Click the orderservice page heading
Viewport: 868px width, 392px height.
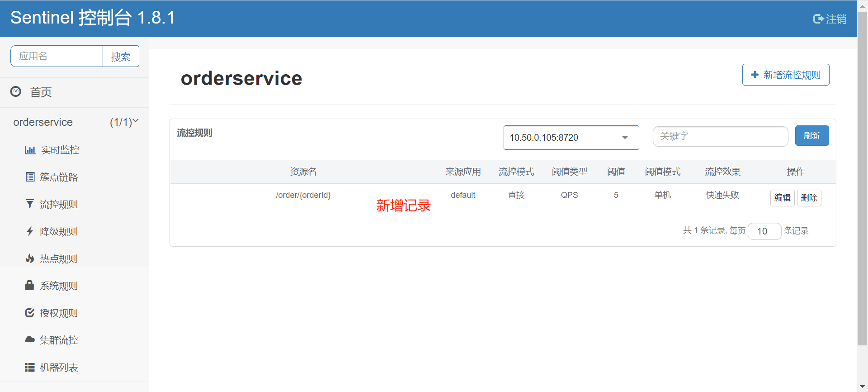click(x=241, y=78)
